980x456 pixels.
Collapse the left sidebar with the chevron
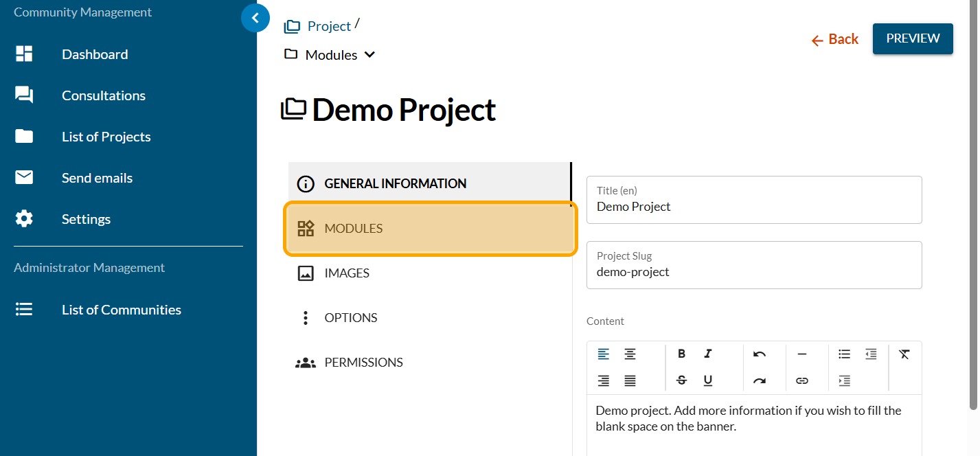tap(255, 18)
